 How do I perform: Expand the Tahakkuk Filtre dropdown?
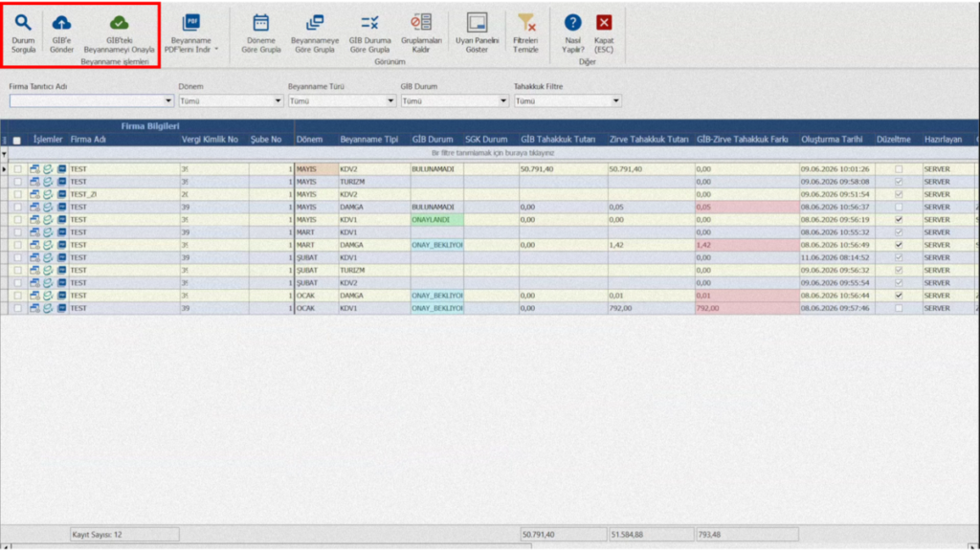615,100
